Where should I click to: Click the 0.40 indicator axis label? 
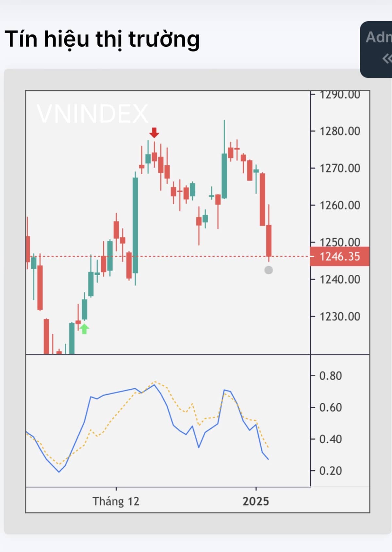pos(331,439)
